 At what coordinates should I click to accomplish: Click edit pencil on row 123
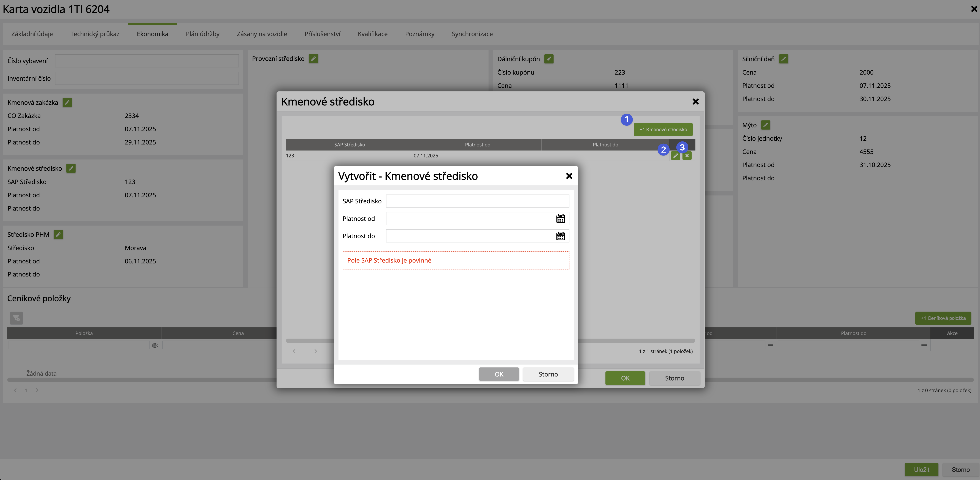(675, 156)
